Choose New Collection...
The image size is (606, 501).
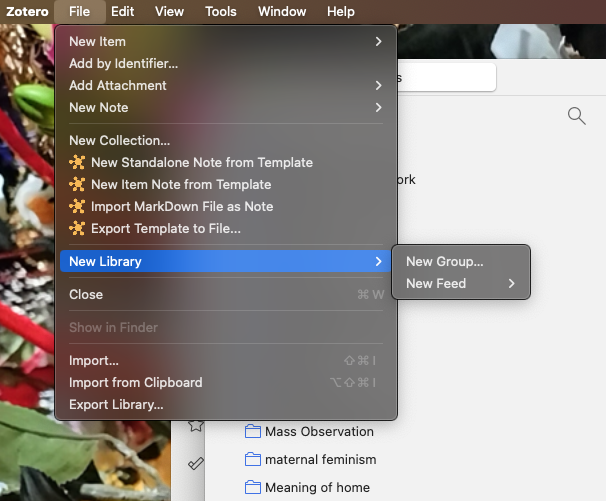point(225,140)
